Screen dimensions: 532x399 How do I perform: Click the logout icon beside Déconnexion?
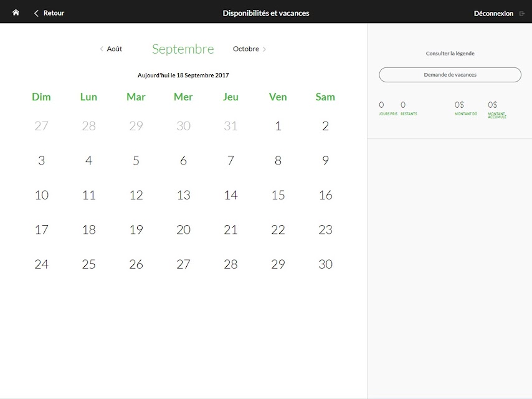[522, 14]
